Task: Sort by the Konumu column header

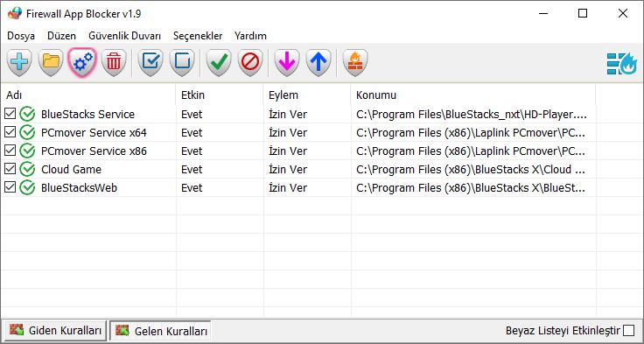Action: pyautogui.click(x=472, y=95)
